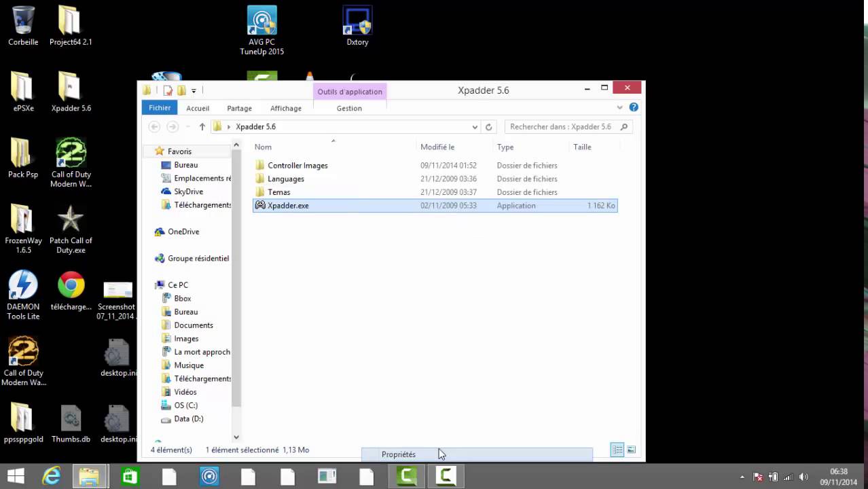Sort by Taille column header
This screenshot has height=489, width=868.
(594, 147)
